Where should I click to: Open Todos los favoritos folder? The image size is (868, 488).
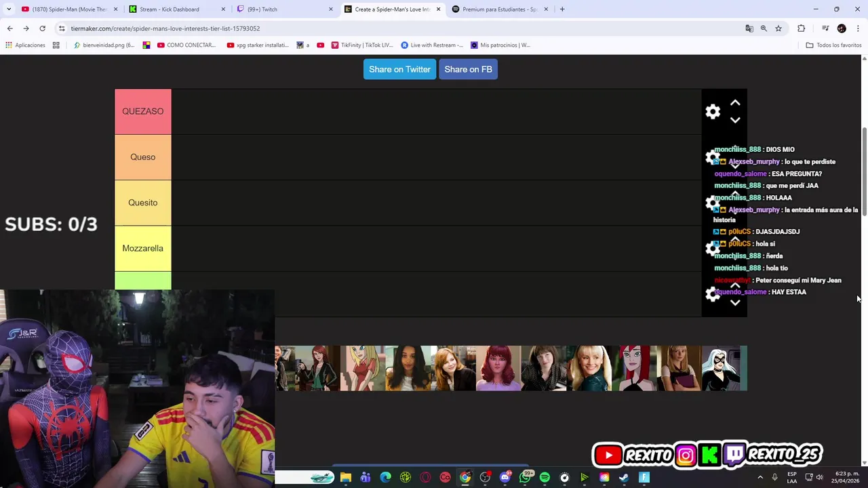(x=833, y=45)
